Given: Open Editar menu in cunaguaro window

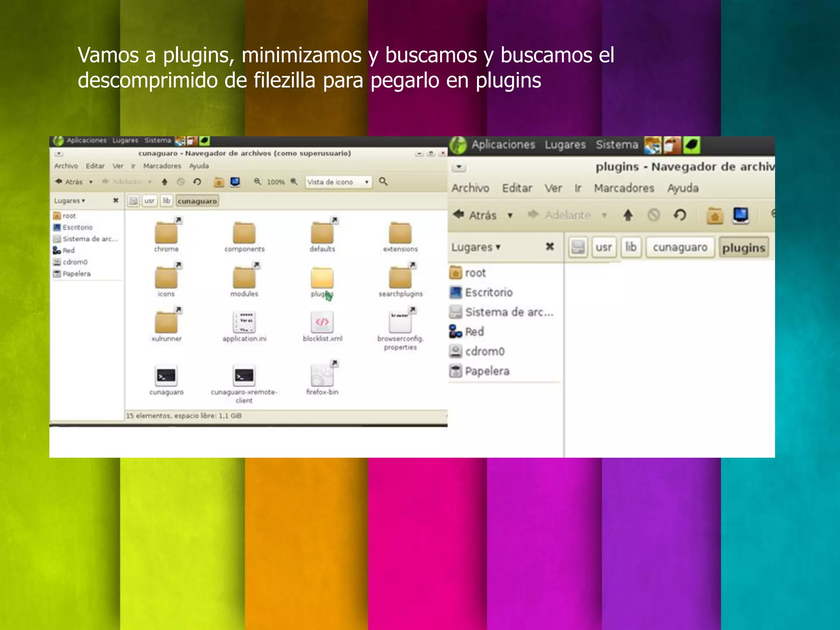Looking at the screenshot, I should coord(95,166).
